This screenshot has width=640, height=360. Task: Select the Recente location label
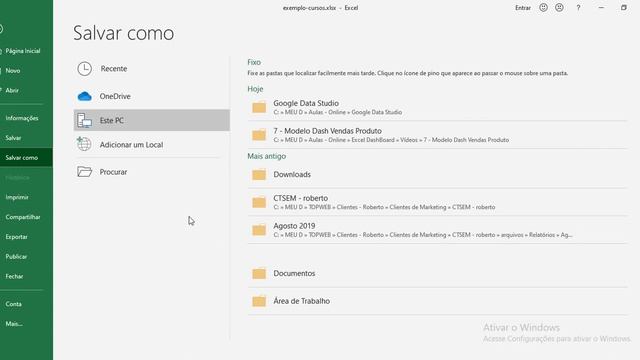[114, 69]
